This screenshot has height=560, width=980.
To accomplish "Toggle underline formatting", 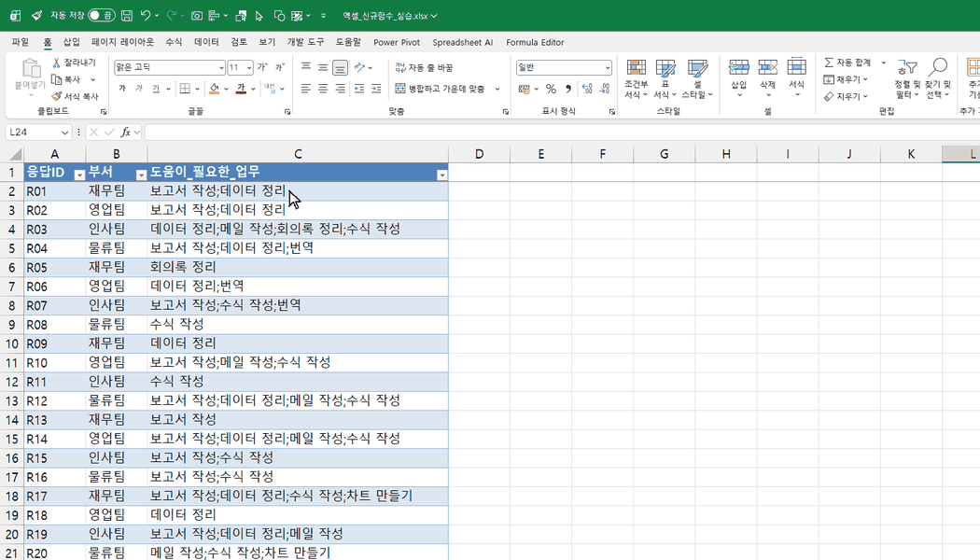I will (156, 89).
